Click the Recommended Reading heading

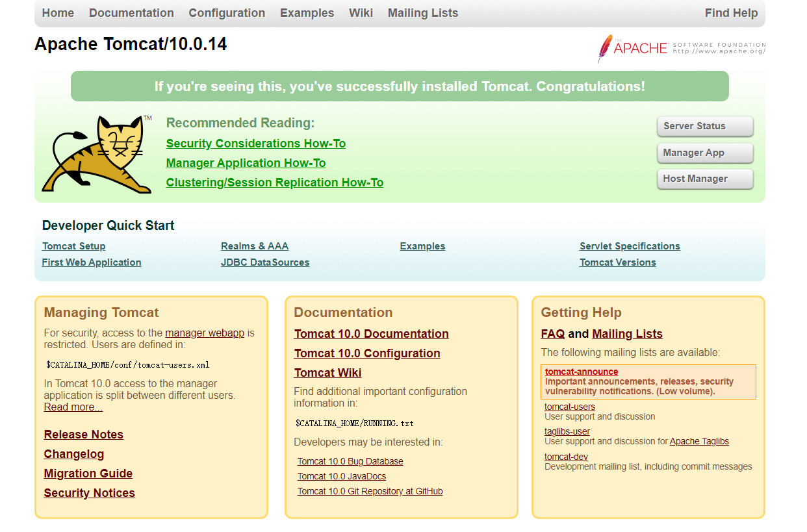pos(240,123)
